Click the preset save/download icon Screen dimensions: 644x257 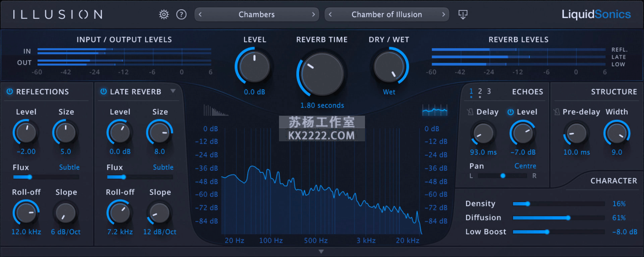[x=463, y=15]
